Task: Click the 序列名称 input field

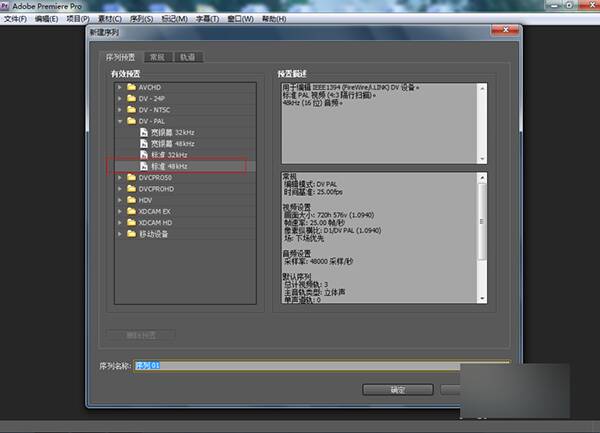Action: pyautogui.click(x=321, y=366)
